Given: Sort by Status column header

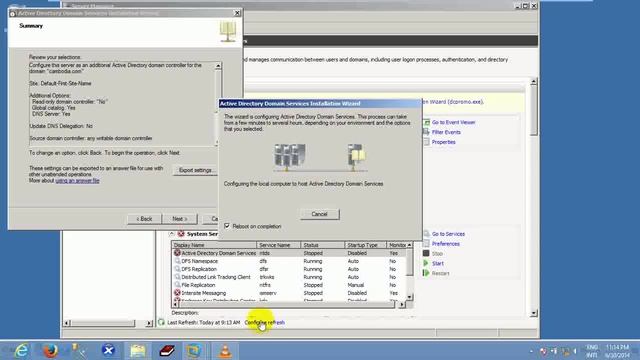Looking at the screenshot, I should click(323, 245).
